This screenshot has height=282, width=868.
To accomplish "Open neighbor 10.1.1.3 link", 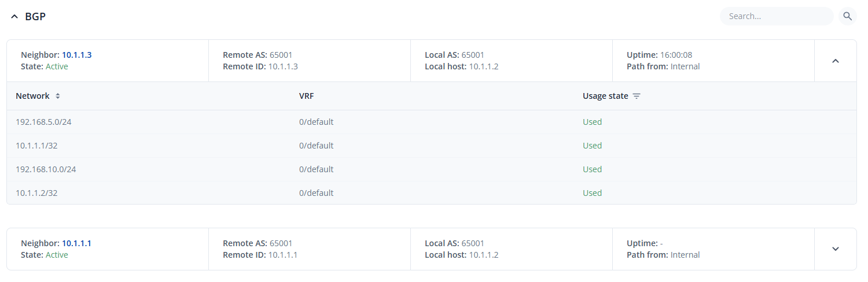I will point(76,55).
